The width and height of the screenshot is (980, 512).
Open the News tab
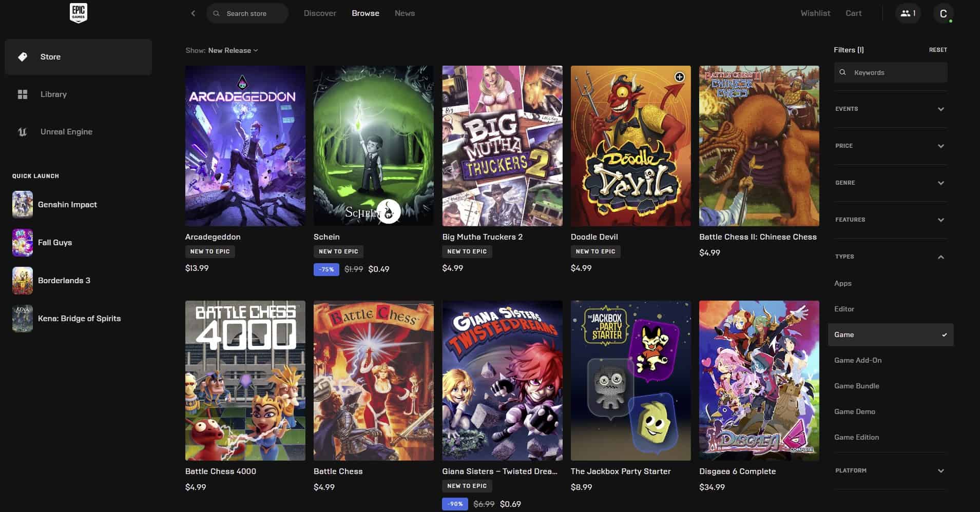pyautogui.click(x=404, y=13)
